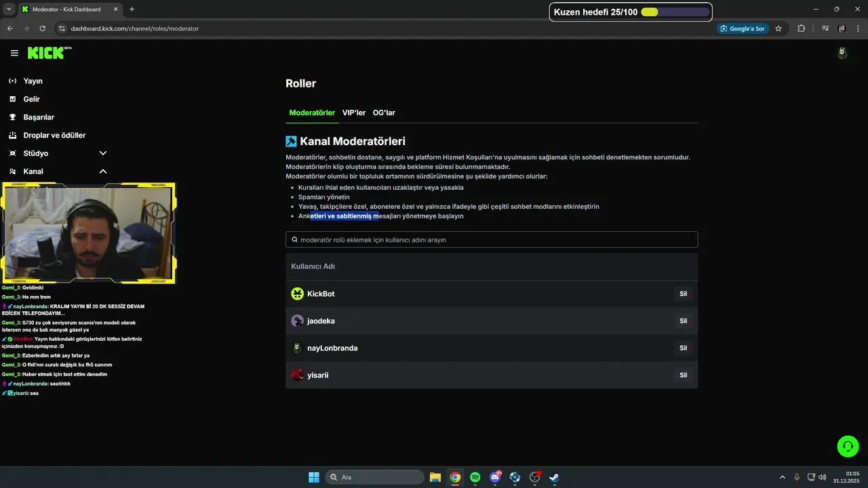Open the hamburger menu beside the Kick logo
The height and width of the screenshot is (488, 868).
(14, 53)
